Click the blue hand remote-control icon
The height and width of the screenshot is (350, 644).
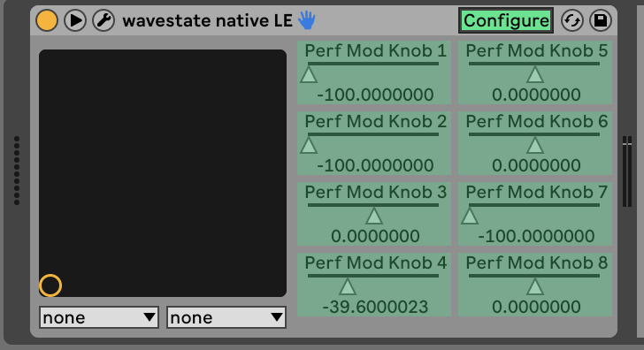coord(306,19)
